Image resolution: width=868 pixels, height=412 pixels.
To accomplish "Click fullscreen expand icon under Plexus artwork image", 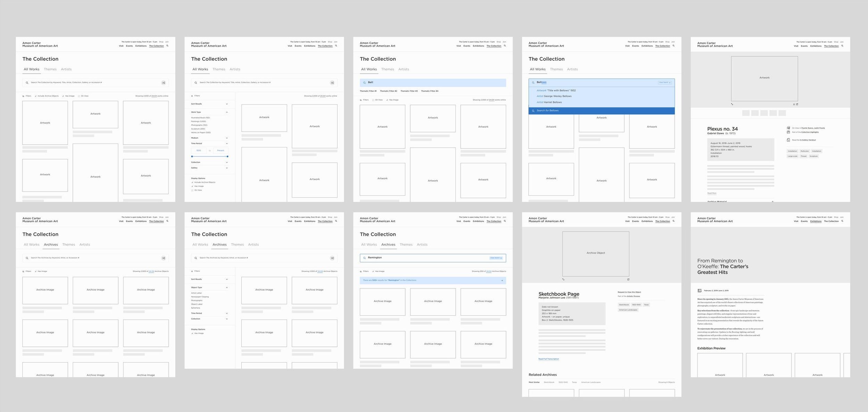I will click(732, 104).
